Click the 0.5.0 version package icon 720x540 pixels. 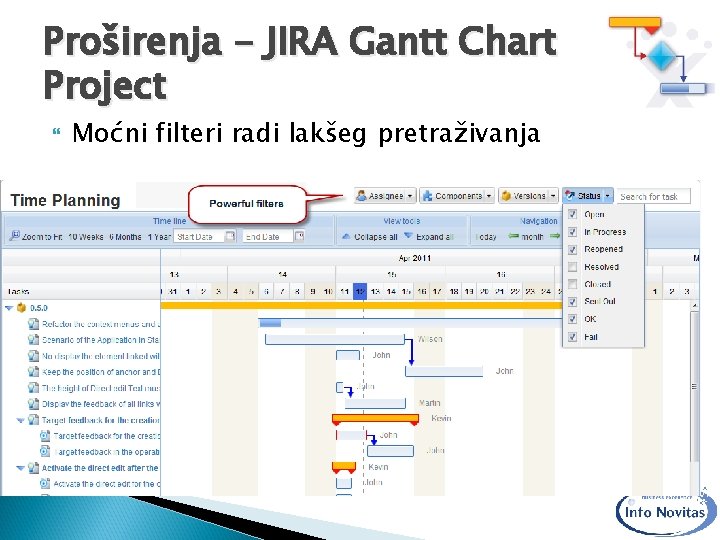21,308
